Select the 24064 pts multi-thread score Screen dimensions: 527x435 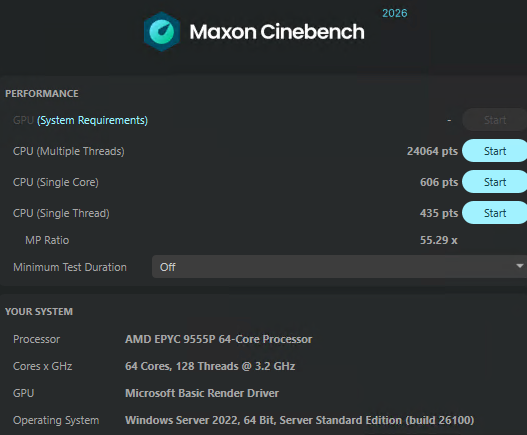432,151
